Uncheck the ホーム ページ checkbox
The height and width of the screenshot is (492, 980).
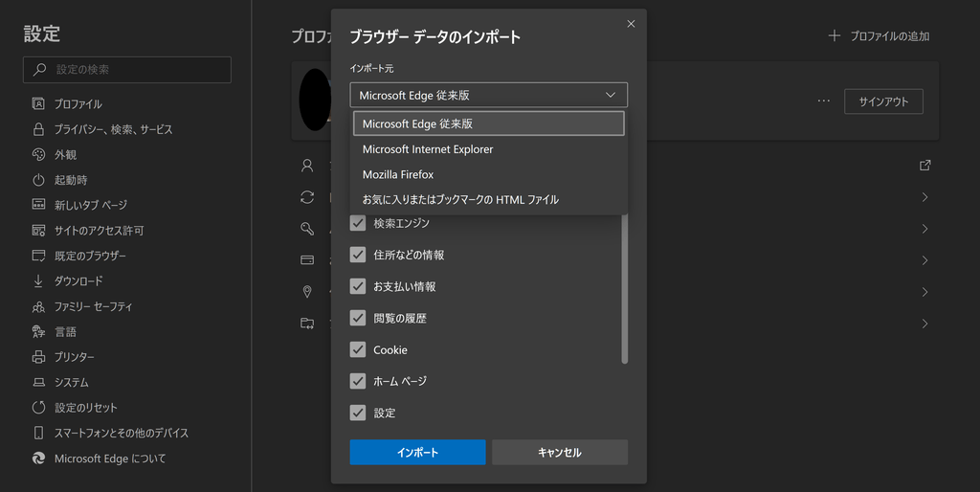click(358, 381)
